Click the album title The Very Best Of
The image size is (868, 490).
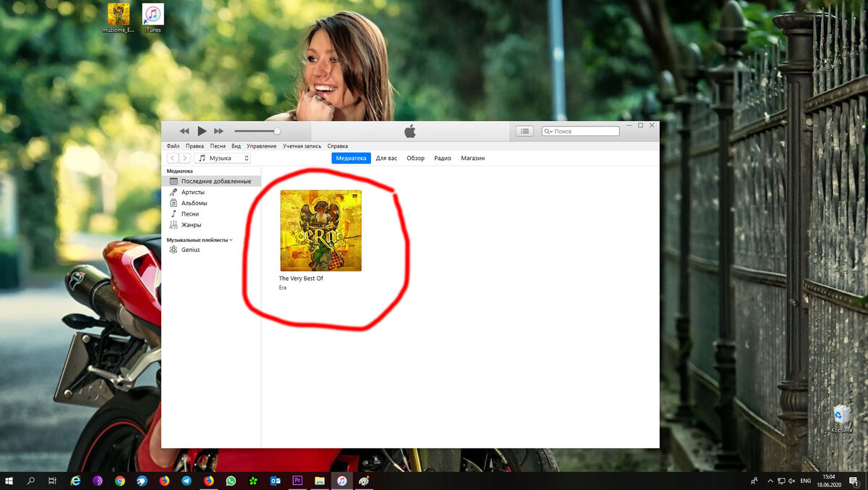point(301,278)
